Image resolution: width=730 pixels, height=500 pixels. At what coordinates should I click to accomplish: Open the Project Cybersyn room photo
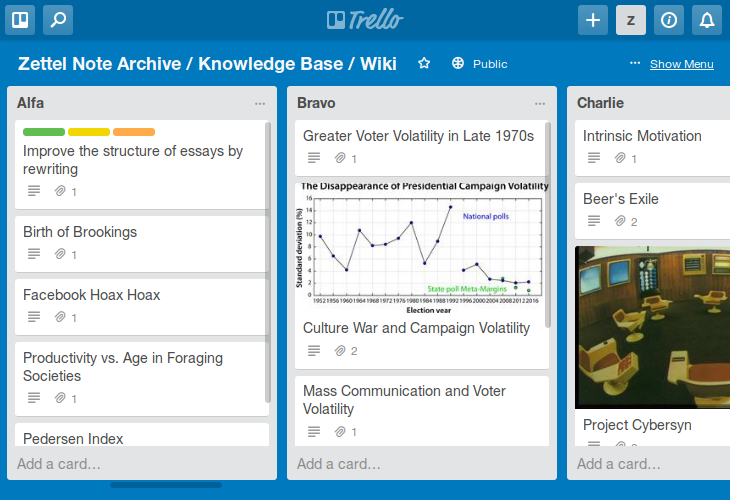point(652,327)
